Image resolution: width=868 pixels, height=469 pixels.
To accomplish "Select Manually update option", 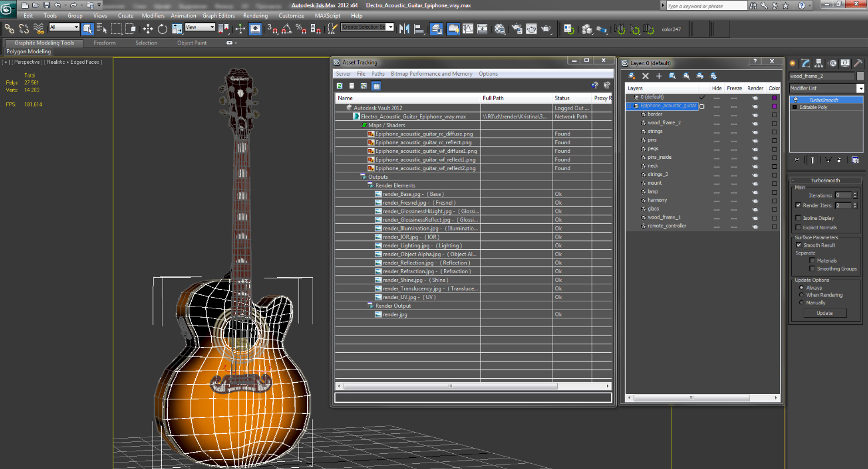I will coord(802,303).
